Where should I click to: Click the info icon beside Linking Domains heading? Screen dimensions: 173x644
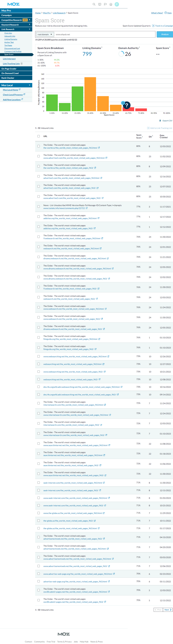(102, 47)
